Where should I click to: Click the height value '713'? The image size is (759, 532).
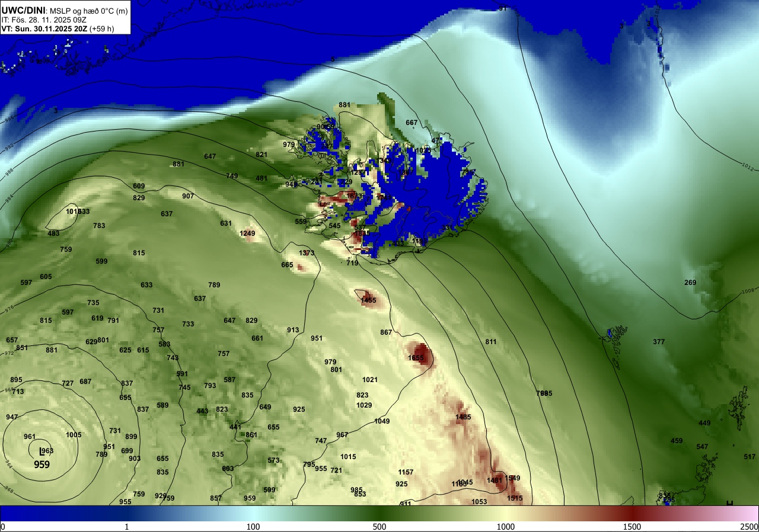click(x=18, y=392)
